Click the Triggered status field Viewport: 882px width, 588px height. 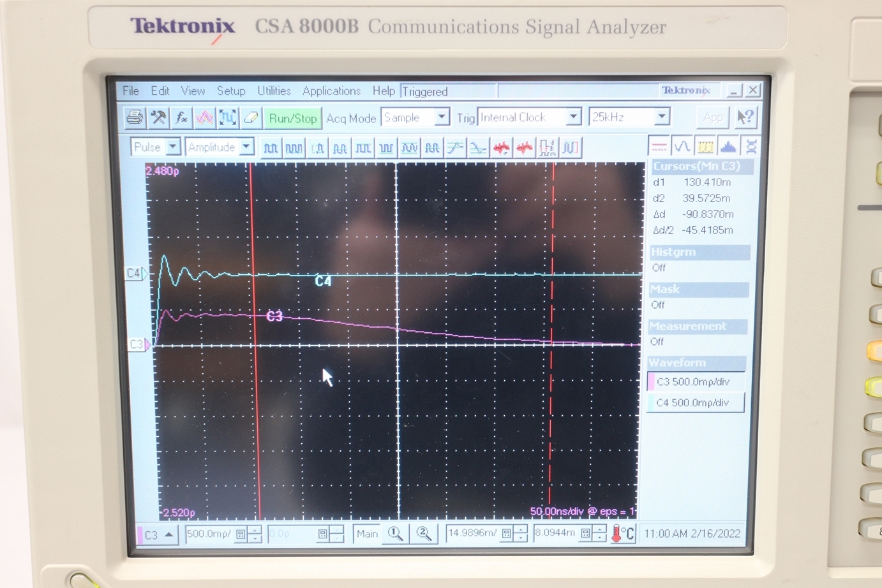pos(449,91)
